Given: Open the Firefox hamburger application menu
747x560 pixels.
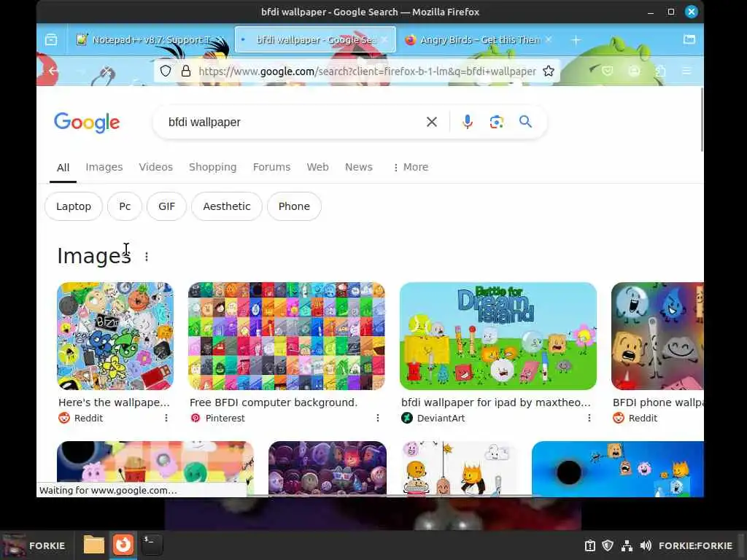Looking at the screenshot, I should pos(686,71).
